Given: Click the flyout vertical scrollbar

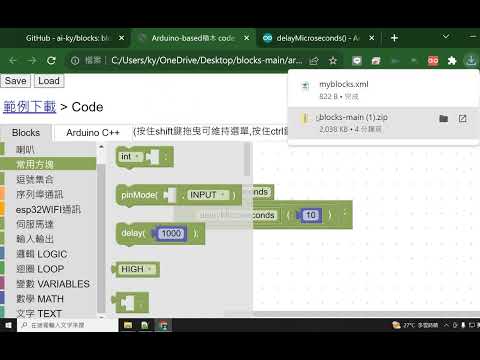Looking at the screenshot, I should [x=247, y=160].
